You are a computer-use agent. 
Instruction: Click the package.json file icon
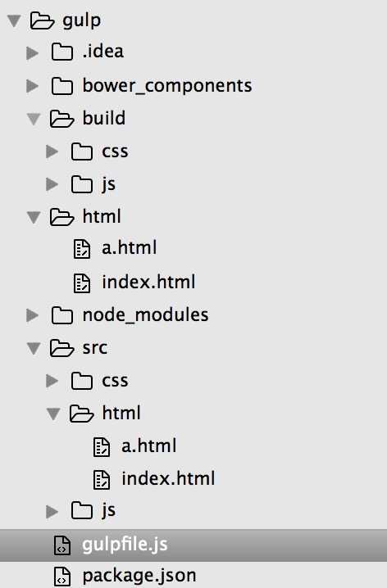[62, 577]
